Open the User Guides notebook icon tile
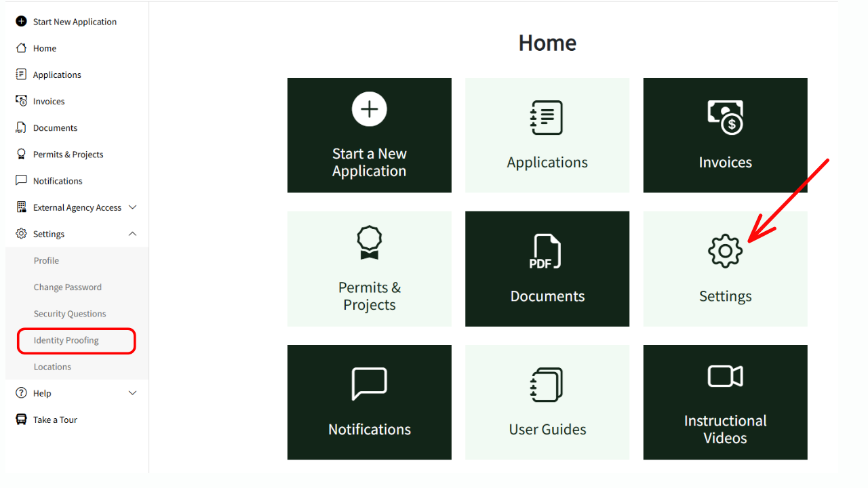The height and width of the screenshot is (488, 868). coord(547,384)
